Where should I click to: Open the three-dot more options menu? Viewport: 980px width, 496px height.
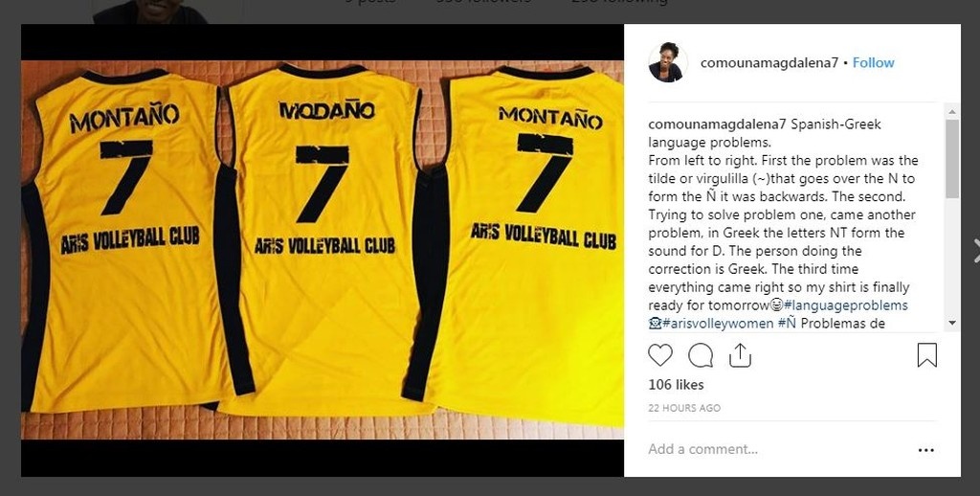926,450
